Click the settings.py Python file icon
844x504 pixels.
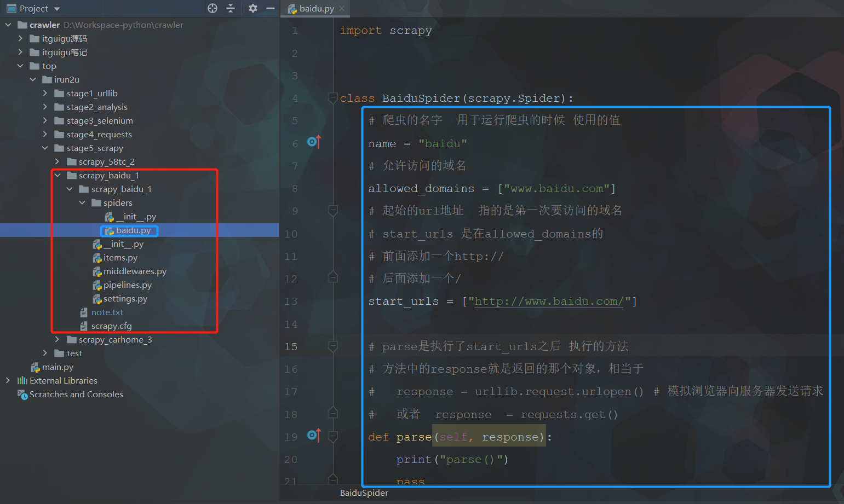[x=97, y=298]
